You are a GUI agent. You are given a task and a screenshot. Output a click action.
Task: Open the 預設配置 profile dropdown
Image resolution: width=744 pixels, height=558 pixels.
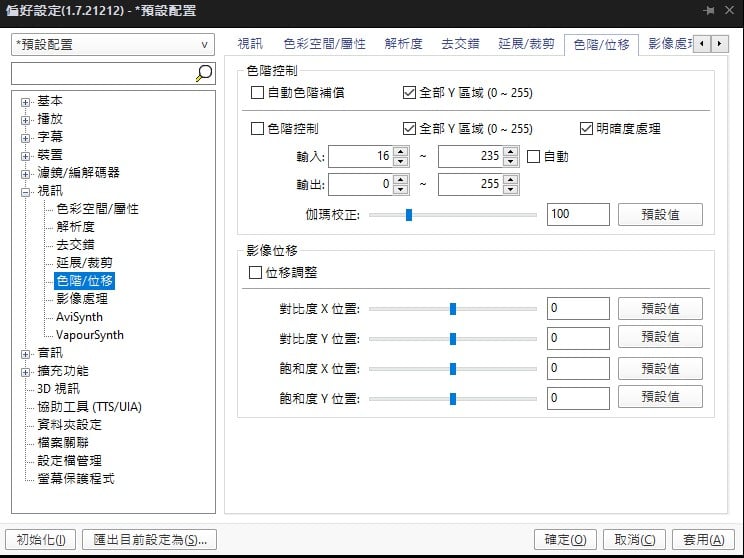tap(113, 45)
